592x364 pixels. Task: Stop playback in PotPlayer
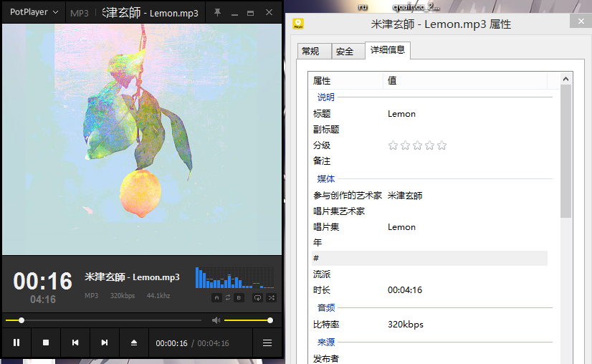[46, 343]
